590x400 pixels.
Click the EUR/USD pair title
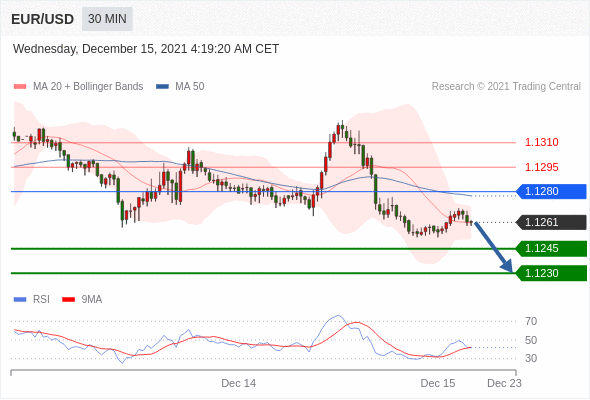click(43, 19)
